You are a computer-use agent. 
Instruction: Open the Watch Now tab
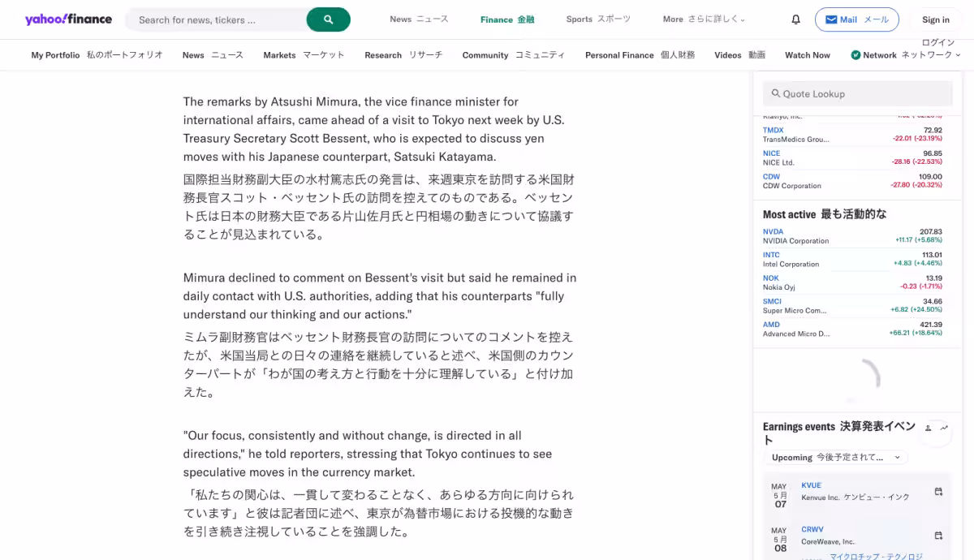pyautogui.click(x=808, y=55)
